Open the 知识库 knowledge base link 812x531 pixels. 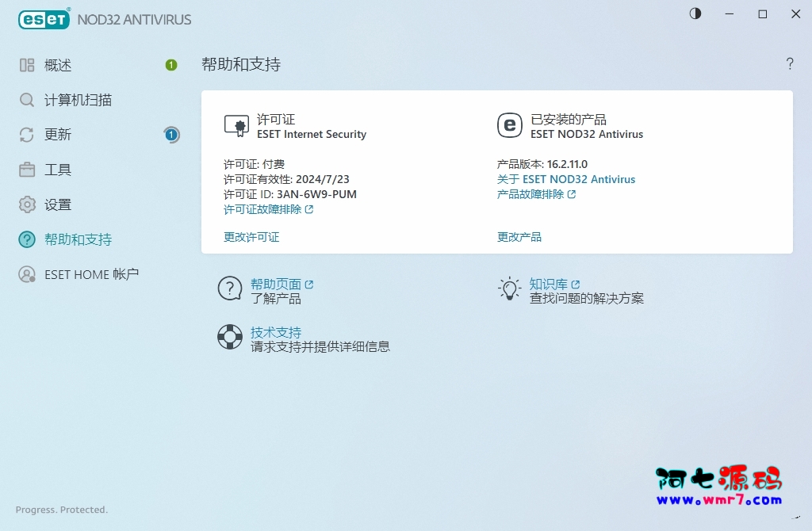[x=549, y=285]
